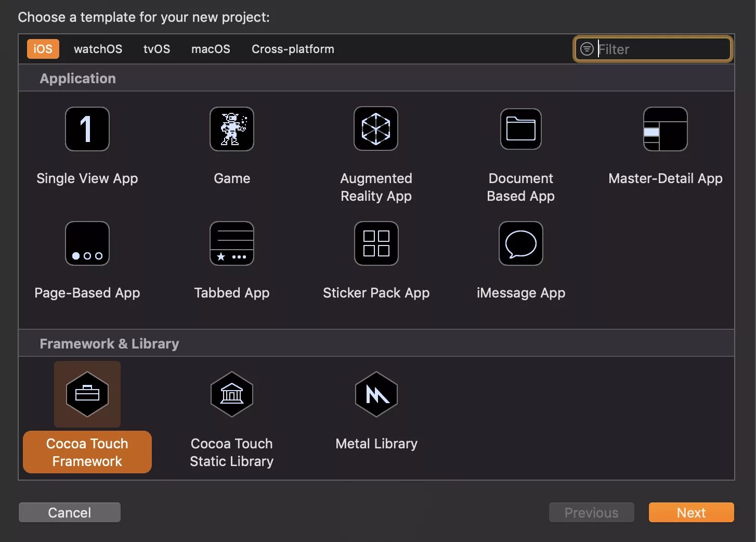Image resolution: width=756 pixels, height=542 pixels.
Task: Select the Page-Based App dots icon
Action: pos(87,243)
